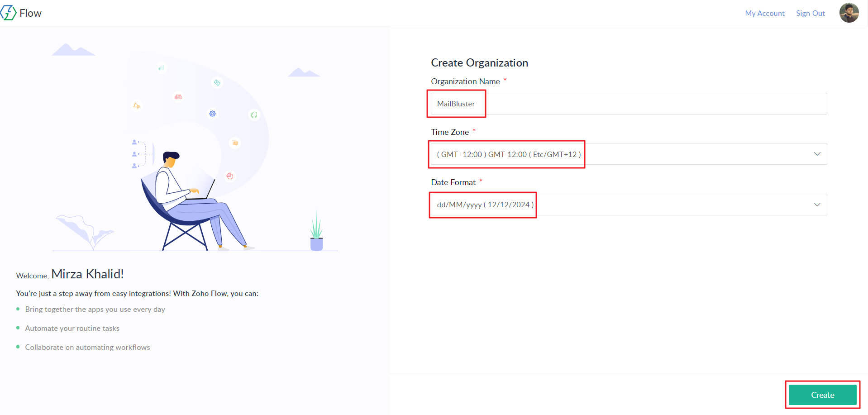Screen dimensions: 868x415
Task: Click the green headset icon
Action: pyautogui.click(x=254, y=115)
